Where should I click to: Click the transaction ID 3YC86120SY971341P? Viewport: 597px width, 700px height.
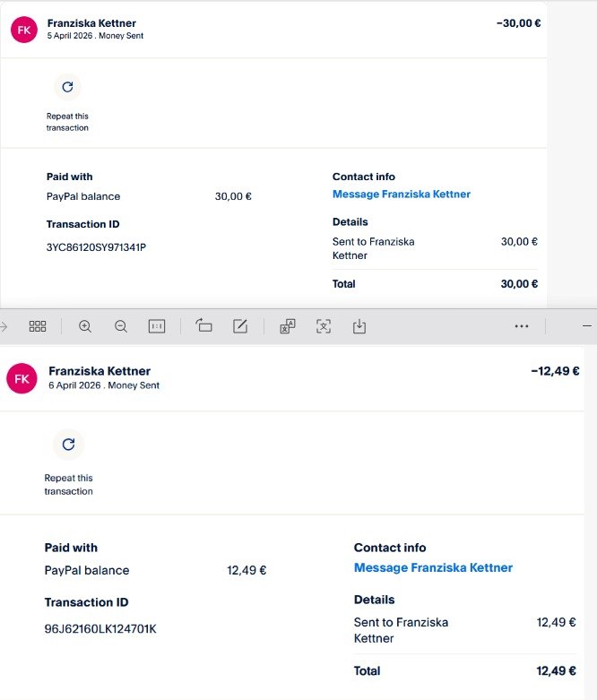coord(96,247)
